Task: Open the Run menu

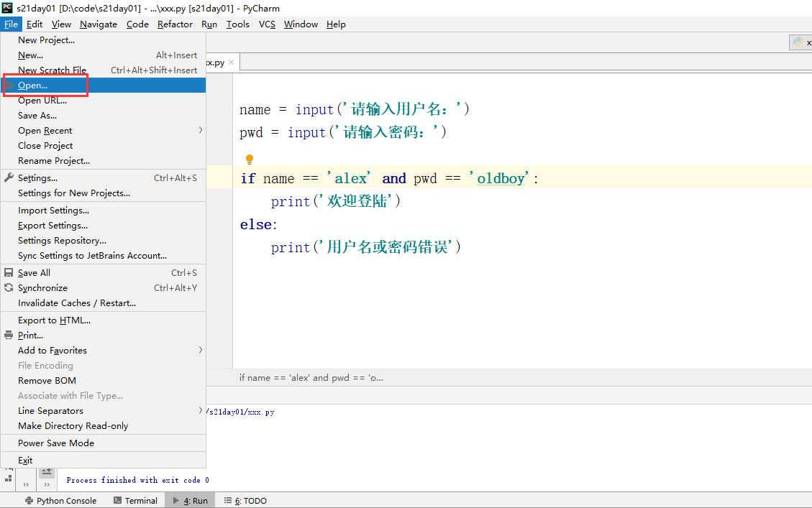Action: click(x=209, y=24)
